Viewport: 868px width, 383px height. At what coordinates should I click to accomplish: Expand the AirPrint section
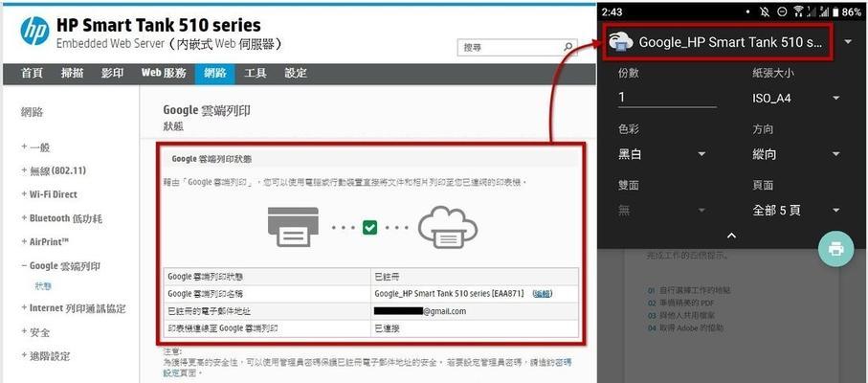[x=45, y=242]
